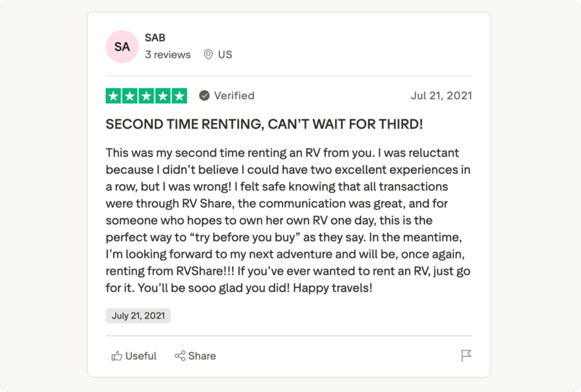This screenshot has height=392, width=581.
Task: Click the fourth green rating star
Action: click(x=163, y=96)
